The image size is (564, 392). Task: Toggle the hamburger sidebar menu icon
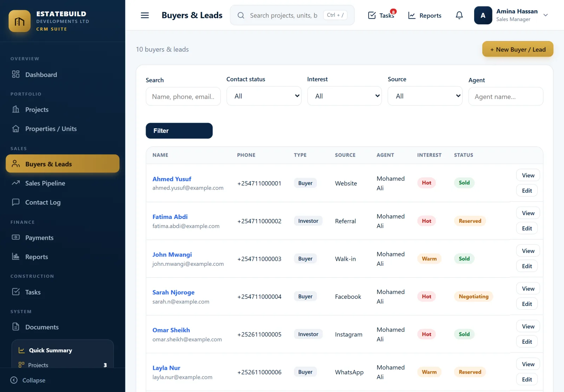tap(145, 15)
